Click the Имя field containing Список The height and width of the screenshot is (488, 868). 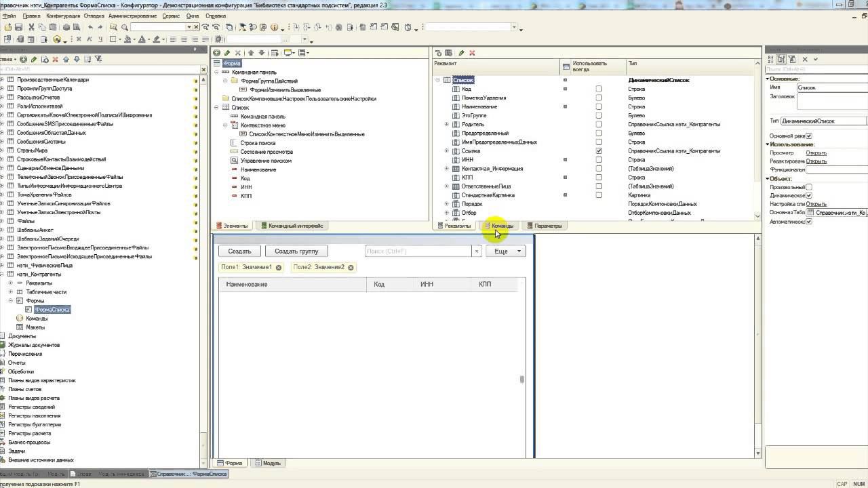[831, 87]
